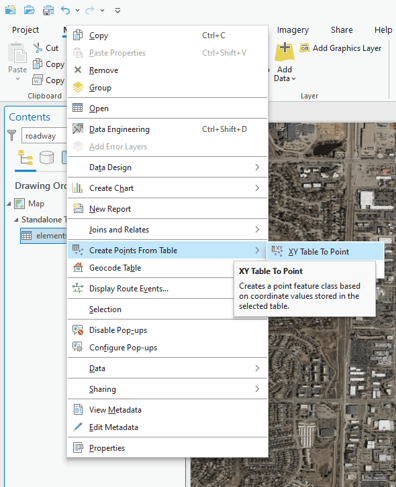The image size is (396, 487).
Task: Open the Undo history dropdown arrow
Action: click(x=77, y=11)
